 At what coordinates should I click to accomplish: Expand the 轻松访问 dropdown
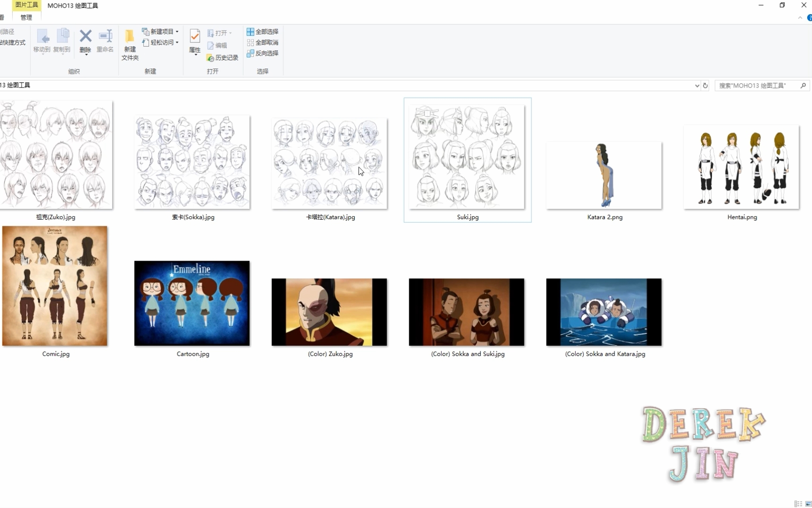pyautogui.click(x=177, y=42)
